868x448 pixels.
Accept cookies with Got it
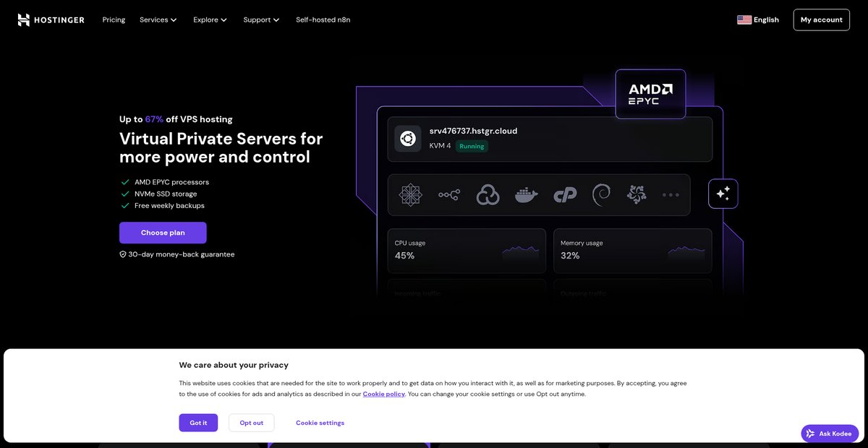pos(198,423)
